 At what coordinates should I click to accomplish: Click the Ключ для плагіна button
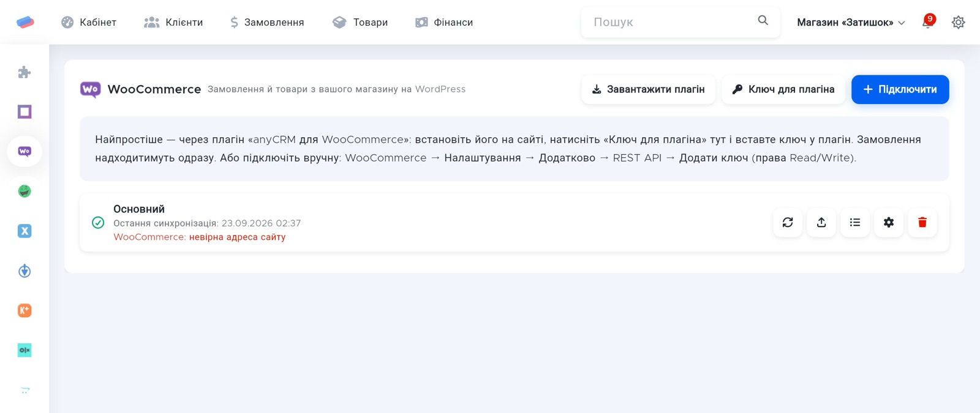point(783,89)
